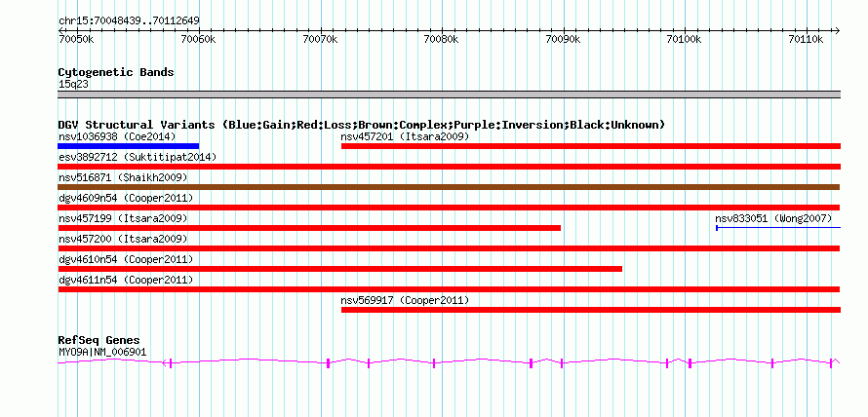Click the nsv457201 (Itsara2009) label
The height and width of the screenshot is (417, 868).
[x=405, y=136]
